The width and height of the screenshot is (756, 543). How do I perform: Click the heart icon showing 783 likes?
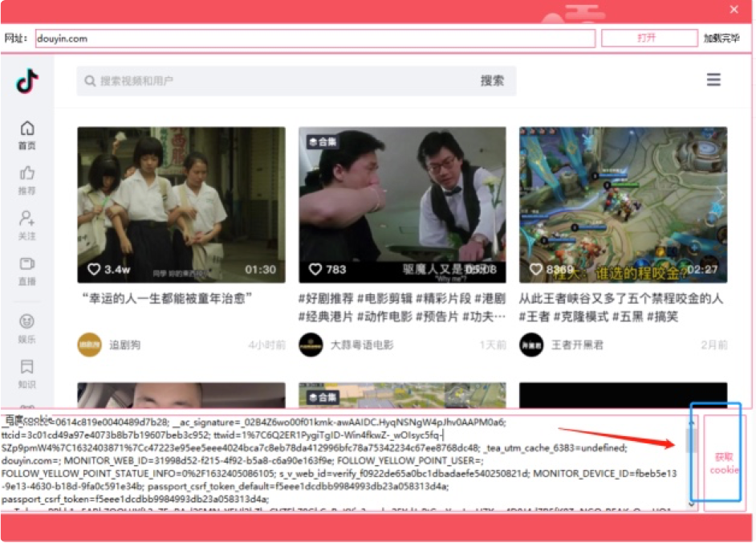coord(315,269)
